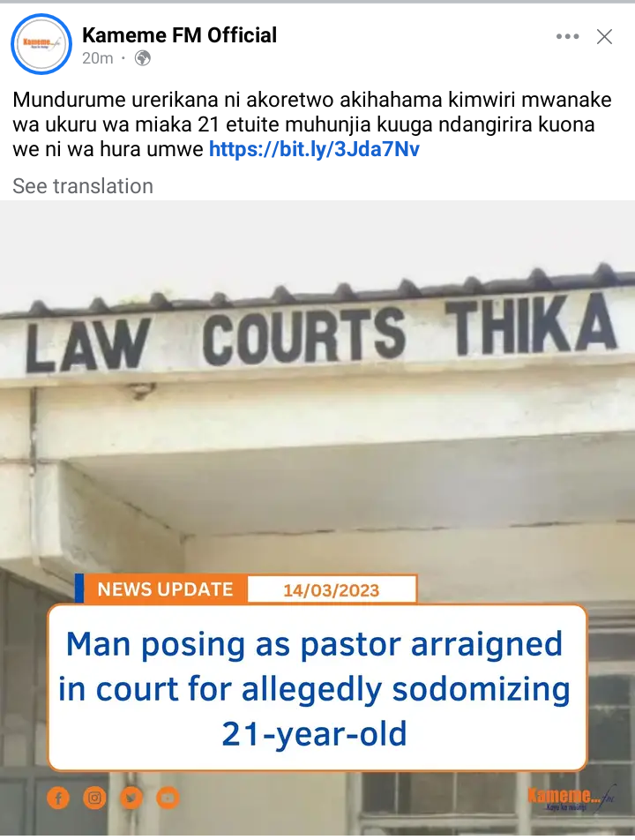635x840 pixels.
Task: Click See translation
Action: (83, 186)
